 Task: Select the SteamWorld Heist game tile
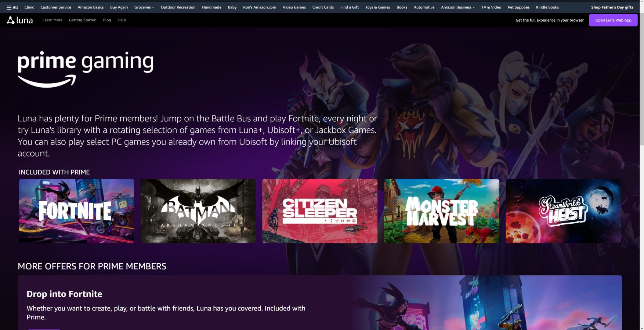point(563,211)
